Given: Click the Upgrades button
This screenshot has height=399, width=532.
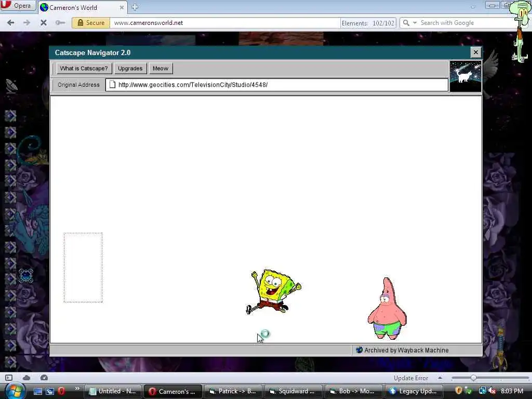Looking at the screenshot, I should pyautogui.click(x=130, y=69).
